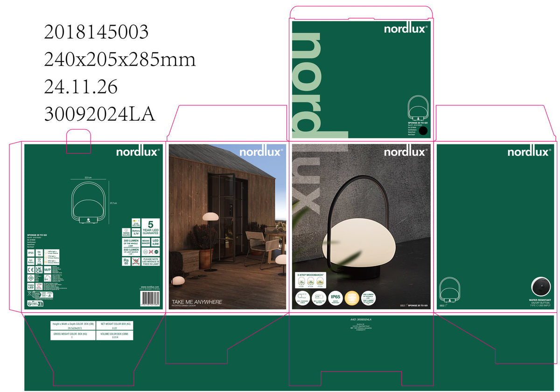
Task: Click the Ra 80 badge
Action: click(x=126, y=262)
